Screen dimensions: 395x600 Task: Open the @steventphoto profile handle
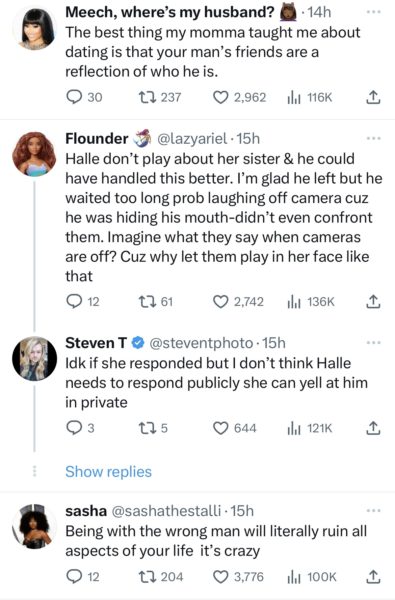(201, 343)
